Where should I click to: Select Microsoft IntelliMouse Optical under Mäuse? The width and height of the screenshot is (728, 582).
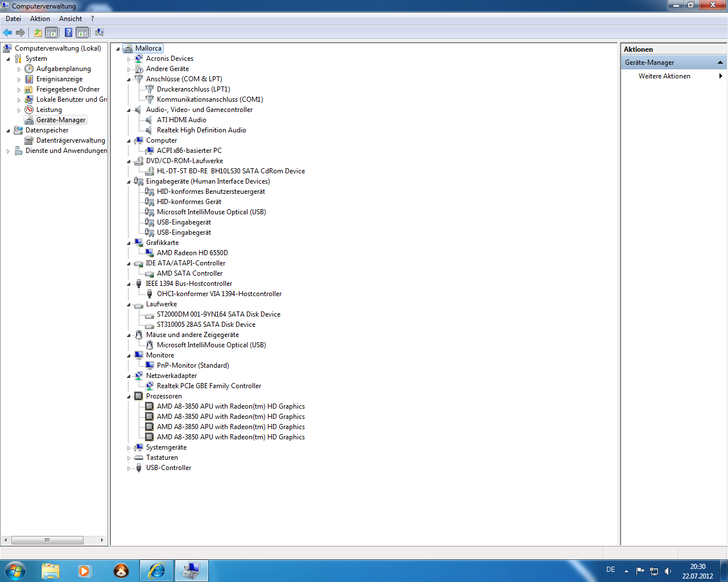[x=212, y=345]
